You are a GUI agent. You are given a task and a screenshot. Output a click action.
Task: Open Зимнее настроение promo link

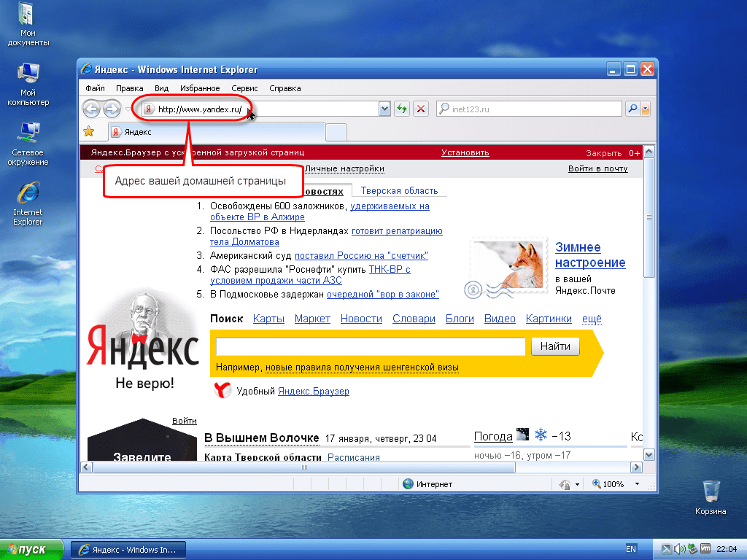(x=590, y=254)
